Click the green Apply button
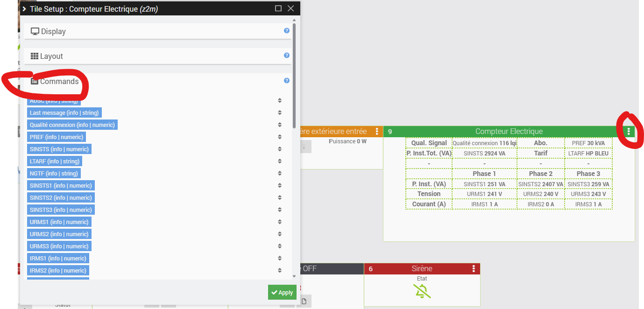The width and height of the screenshot is (644, 309). (x=282, y=293)
